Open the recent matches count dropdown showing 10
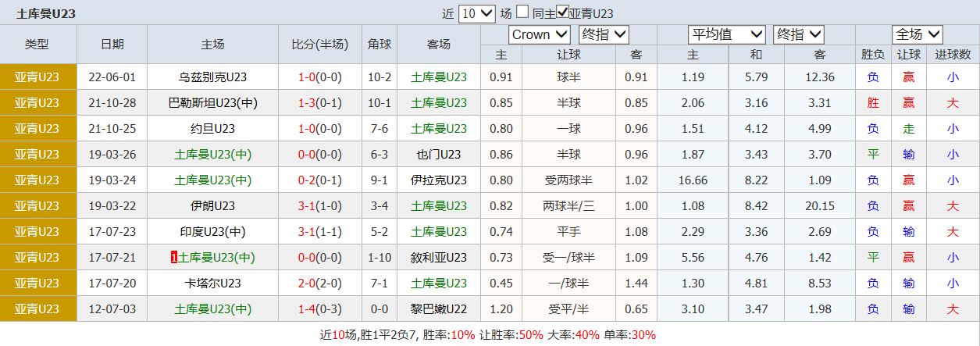Image resolution: width=980 pixels, height=346 pixels. tap(477, 13)
